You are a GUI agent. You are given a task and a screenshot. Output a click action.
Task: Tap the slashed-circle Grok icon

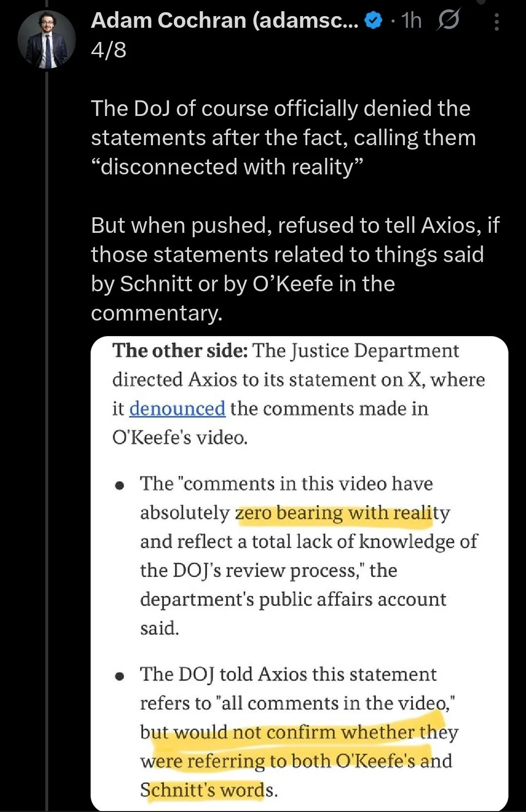[x=448, y=21]
